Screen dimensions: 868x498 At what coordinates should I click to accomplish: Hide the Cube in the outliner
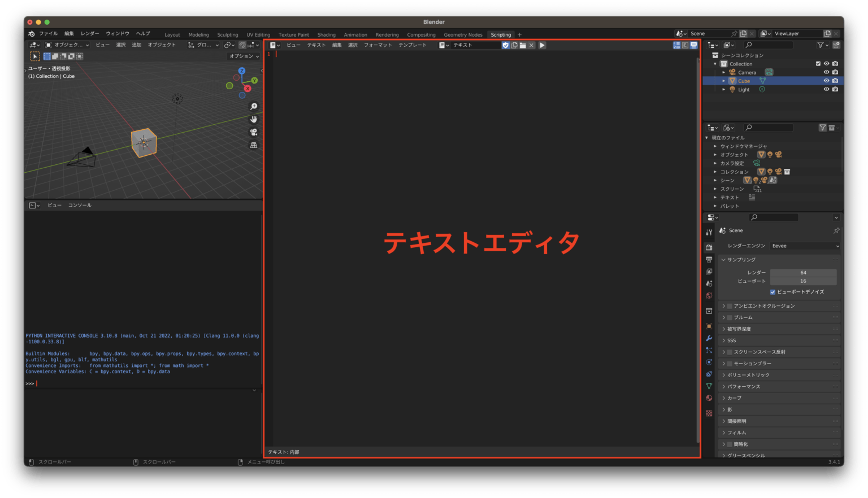tap(826, 80)
